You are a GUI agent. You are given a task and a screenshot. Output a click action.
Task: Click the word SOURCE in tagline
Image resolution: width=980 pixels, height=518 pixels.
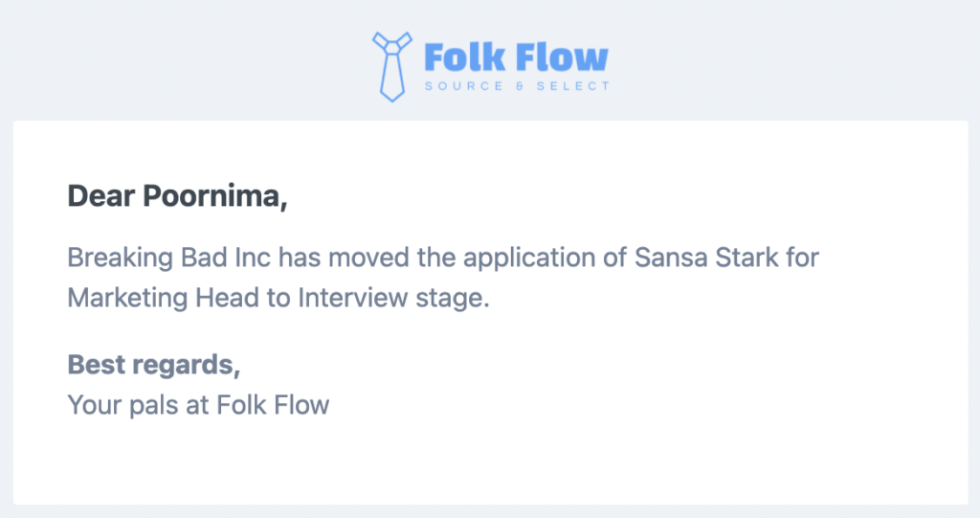pos(464,86)
